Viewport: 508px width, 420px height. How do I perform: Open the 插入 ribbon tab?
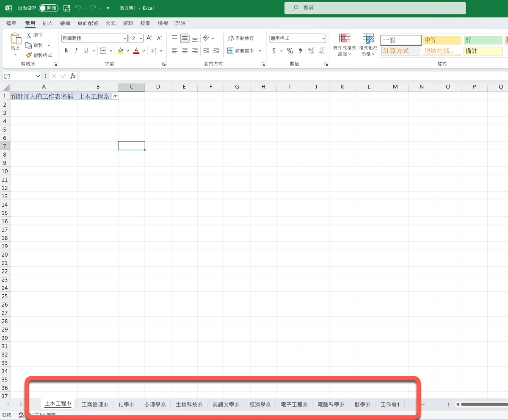[x=48, y=23]
